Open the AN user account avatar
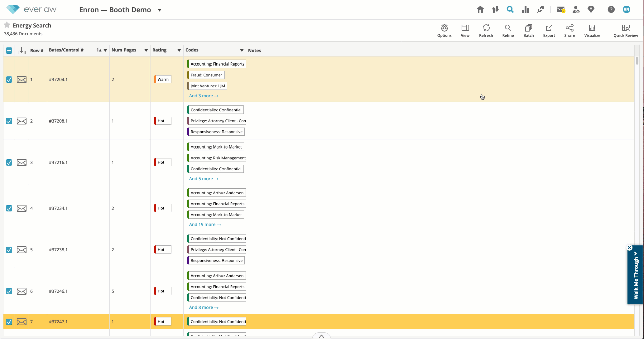The image size is (644, 339). 626,10
